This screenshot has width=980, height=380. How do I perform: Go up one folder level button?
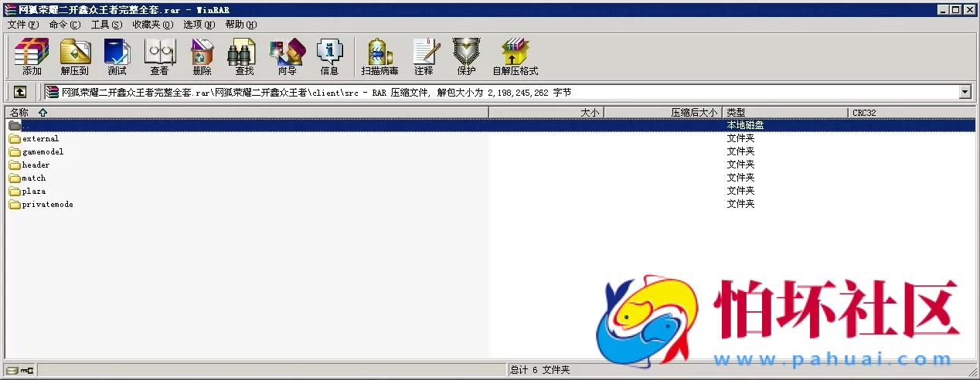(20, 92)
